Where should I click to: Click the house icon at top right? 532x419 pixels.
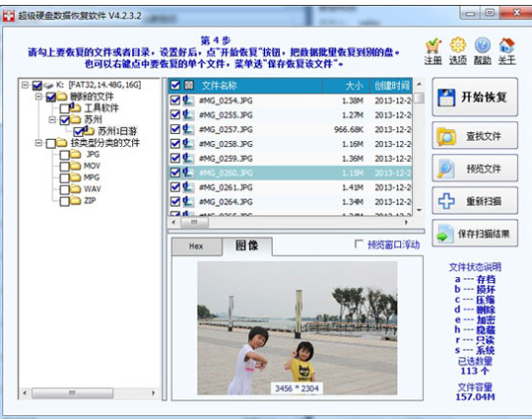pos(506,45)
